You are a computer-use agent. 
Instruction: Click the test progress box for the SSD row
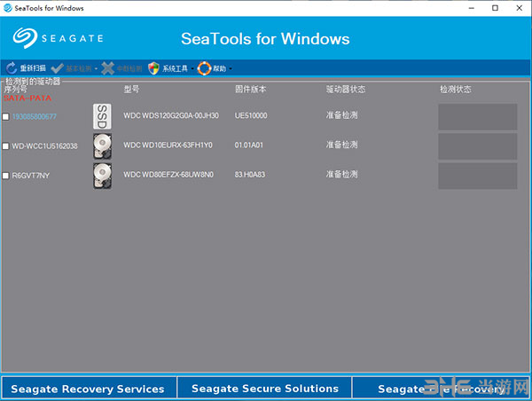pyautogui.click(x=477, y=117)
